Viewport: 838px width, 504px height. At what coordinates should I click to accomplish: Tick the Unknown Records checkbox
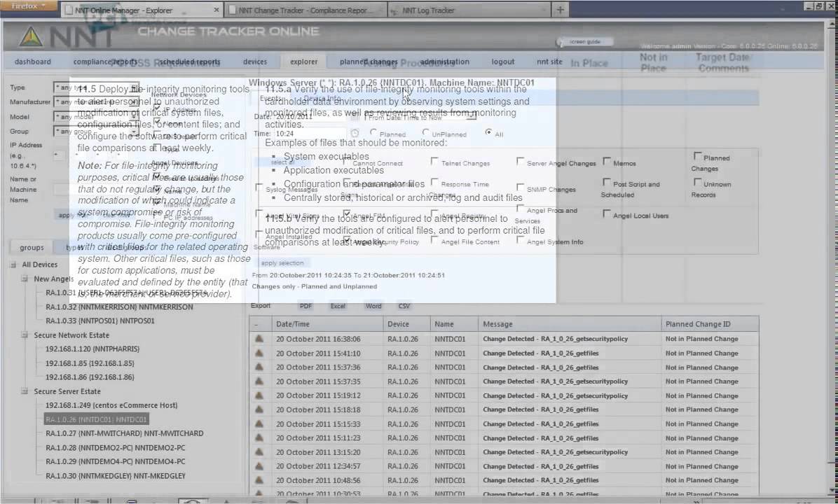click(697, 182)
